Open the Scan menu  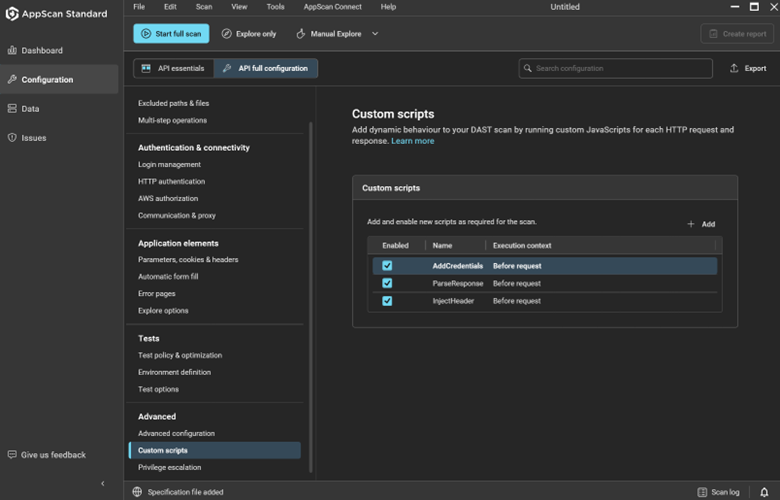point(204,7)
